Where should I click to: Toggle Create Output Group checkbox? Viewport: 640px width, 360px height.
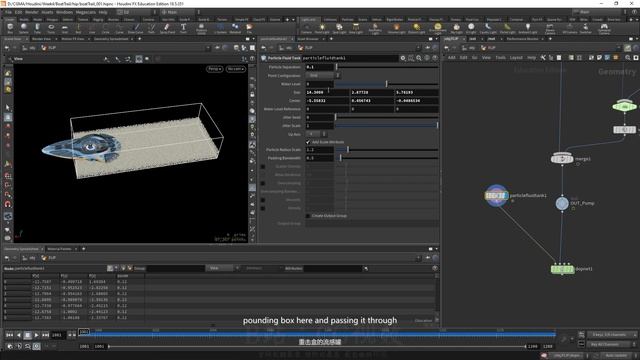pyautogui.click(x=308, y=216)
